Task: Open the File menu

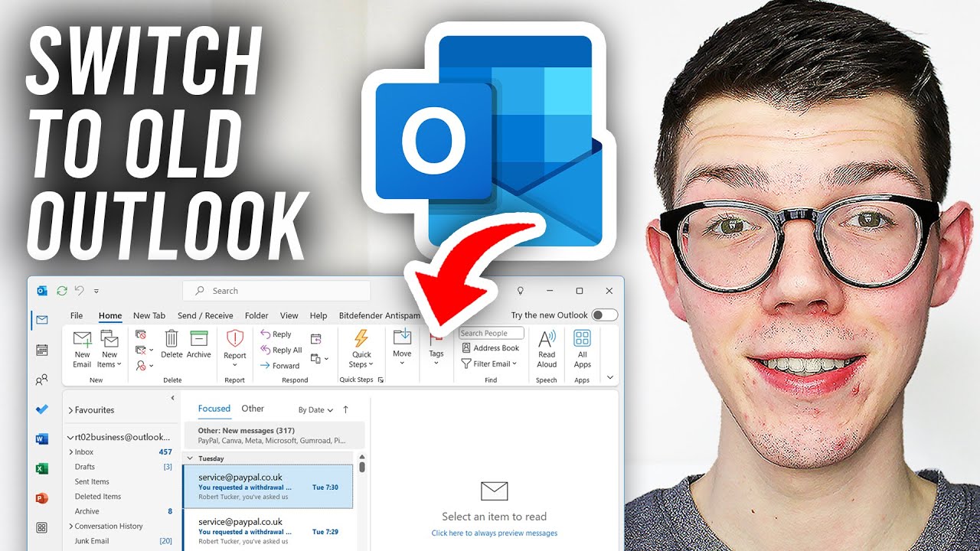Action: click(77, 315)
